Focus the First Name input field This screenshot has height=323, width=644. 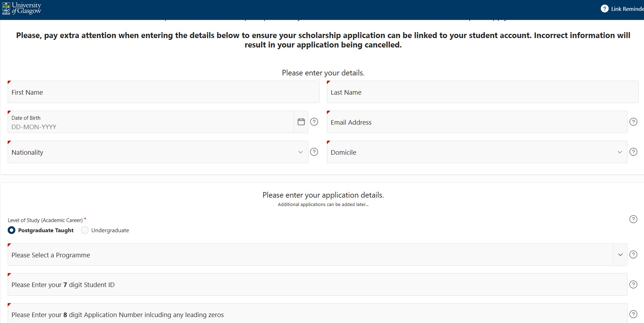pyautogui.click(x=163, y=92)
